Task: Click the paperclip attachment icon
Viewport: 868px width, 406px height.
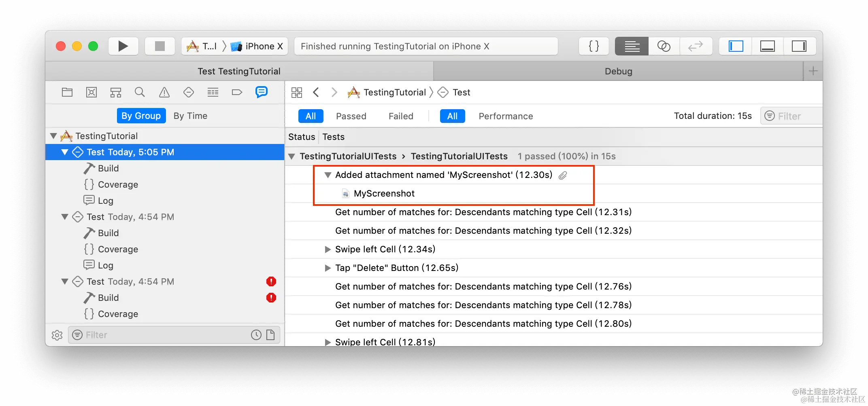Action: tap(563, 175)
